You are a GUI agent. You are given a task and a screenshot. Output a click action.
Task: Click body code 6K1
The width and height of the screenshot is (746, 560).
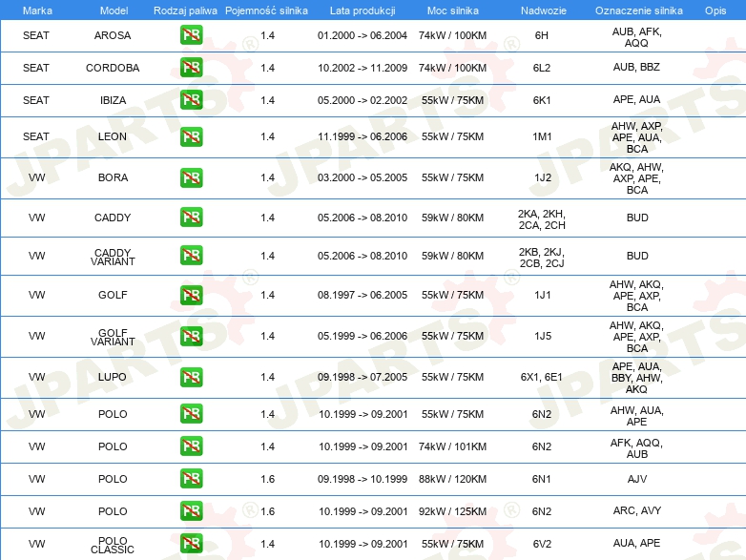(542, 100)
